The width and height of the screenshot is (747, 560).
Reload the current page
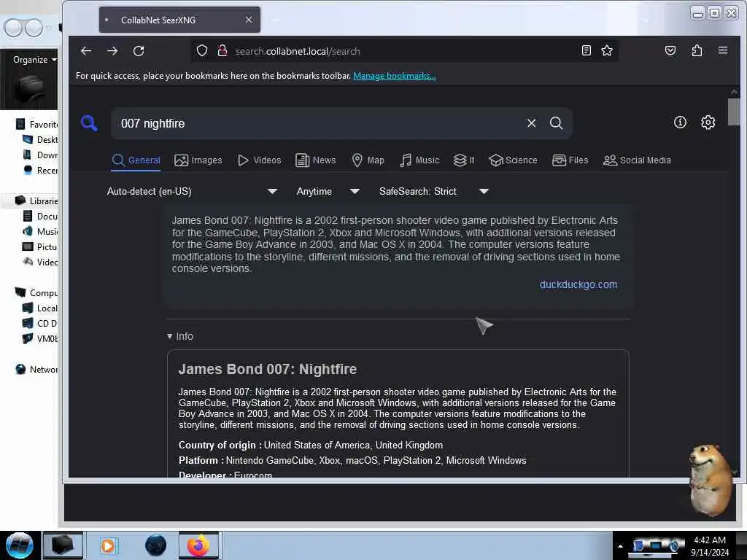tap(139, 51)
